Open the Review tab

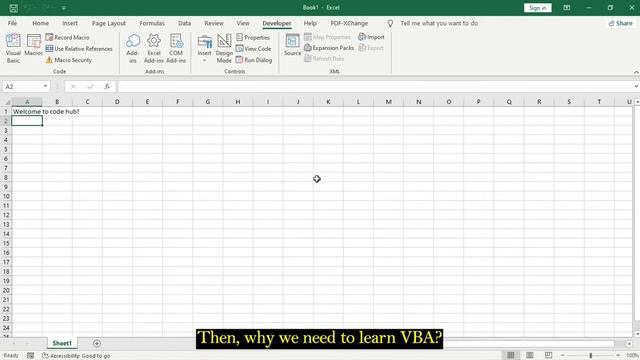pos(214,23)
